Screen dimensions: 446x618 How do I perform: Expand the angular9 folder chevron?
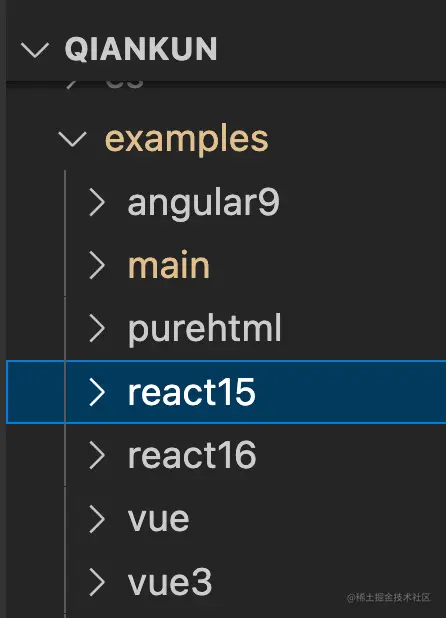pyautogui.click(x=97, y=202)
